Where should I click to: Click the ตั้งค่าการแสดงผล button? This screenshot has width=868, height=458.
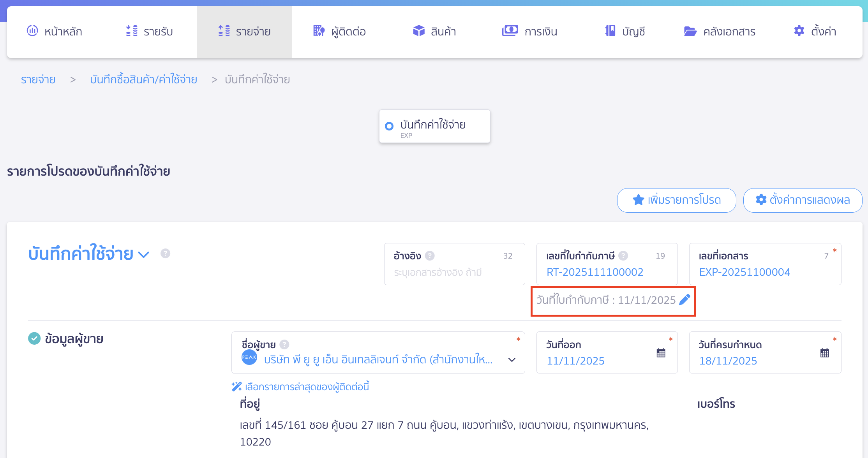coord(802,200)
